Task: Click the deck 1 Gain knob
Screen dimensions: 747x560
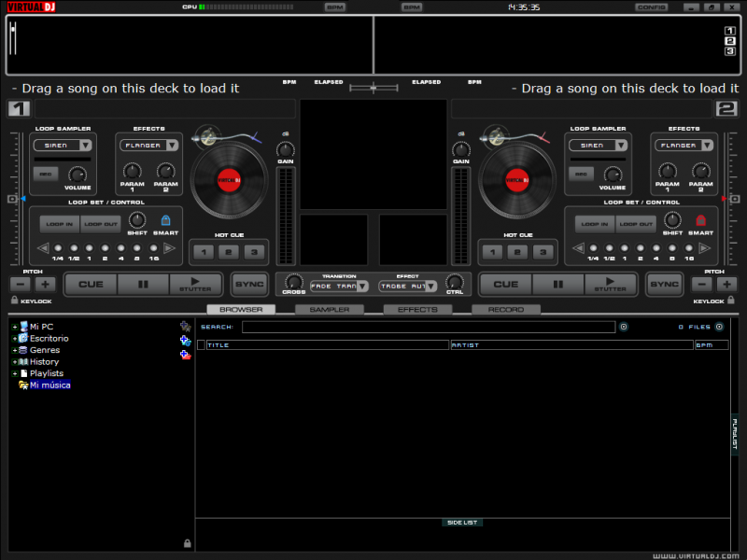Action: (286, 150)
